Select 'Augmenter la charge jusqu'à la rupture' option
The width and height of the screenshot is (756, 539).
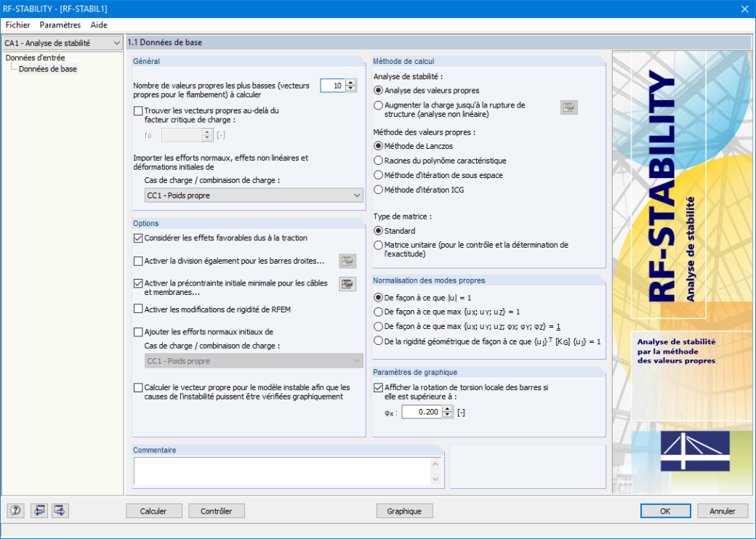[x=379, y=105]
